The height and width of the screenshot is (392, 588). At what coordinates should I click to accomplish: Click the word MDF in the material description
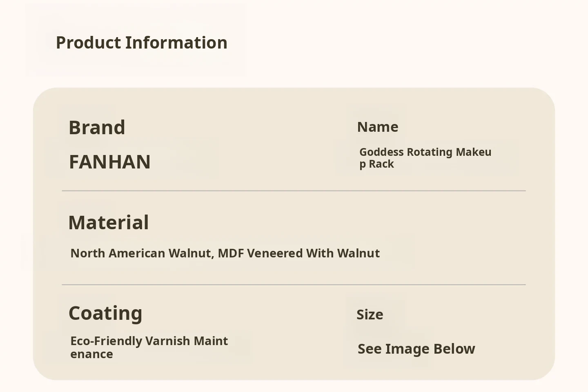[x=231, y=253]
